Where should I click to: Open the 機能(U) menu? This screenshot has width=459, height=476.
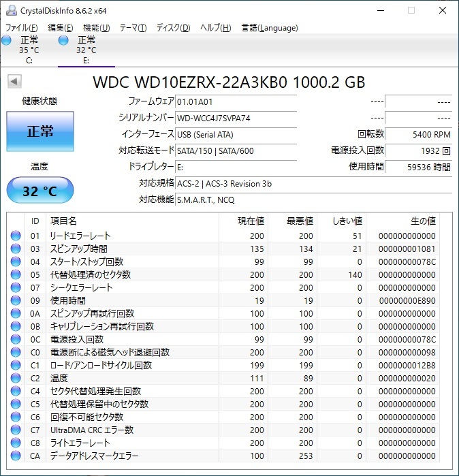97,28
